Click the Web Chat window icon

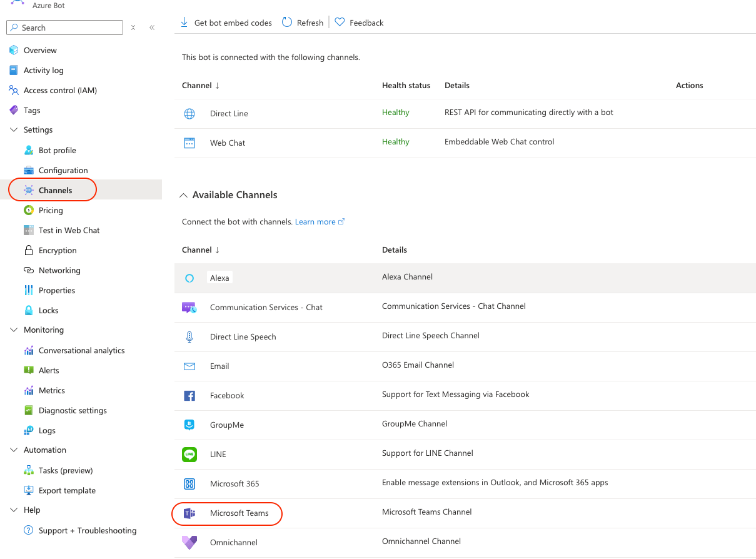tap(189, 143)
